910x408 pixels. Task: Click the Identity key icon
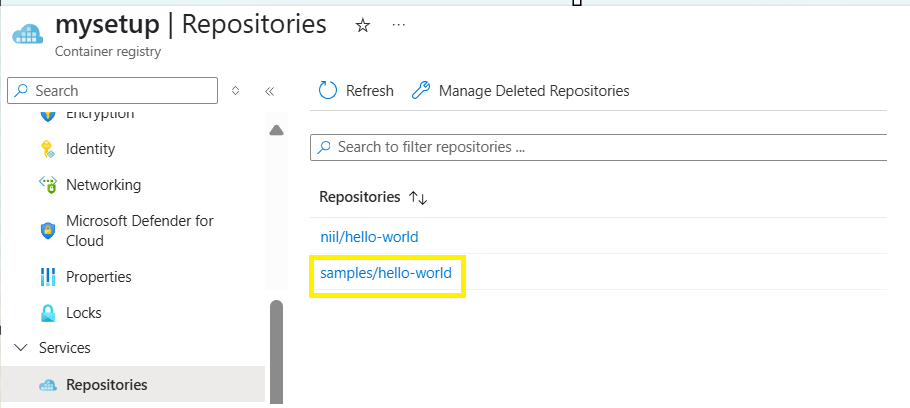(48, 149)
